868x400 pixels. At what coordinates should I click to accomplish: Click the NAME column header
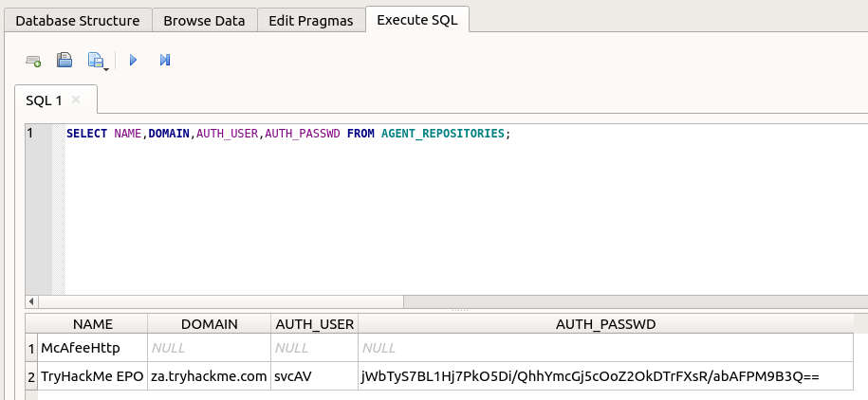coord(92,324)
